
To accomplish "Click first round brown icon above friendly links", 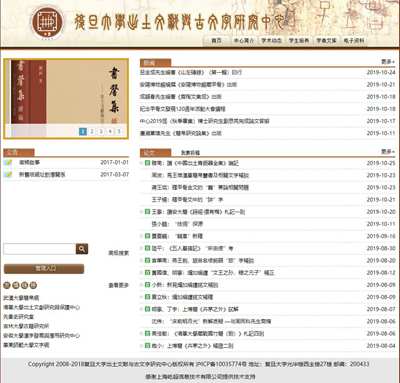I will [7, 285].
